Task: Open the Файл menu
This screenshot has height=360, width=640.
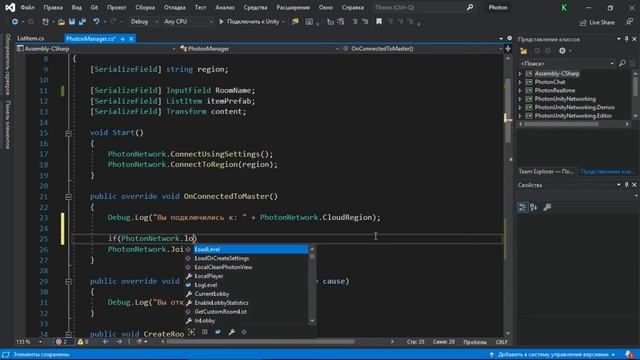Action: tap(27, 7)
